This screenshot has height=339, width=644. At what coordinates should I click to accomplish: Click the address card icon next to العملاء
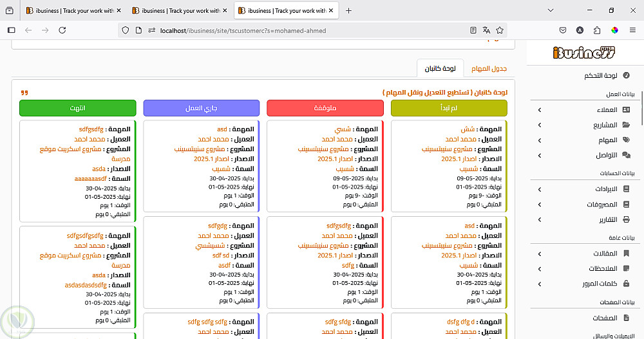[x=626, y=109]
